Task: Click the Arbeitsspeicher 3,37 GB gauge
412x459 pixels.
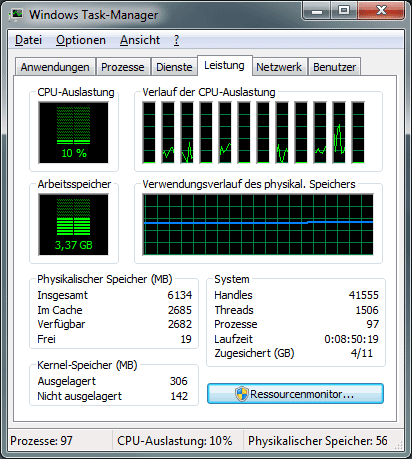Action: [73, 224]
